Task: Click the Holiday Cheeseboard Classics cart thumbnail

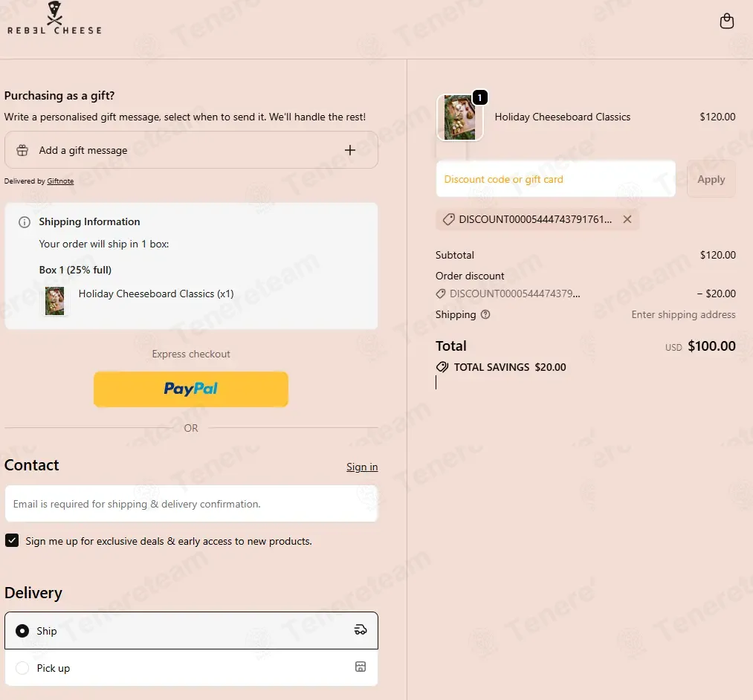Action: (x=459, y=117)
